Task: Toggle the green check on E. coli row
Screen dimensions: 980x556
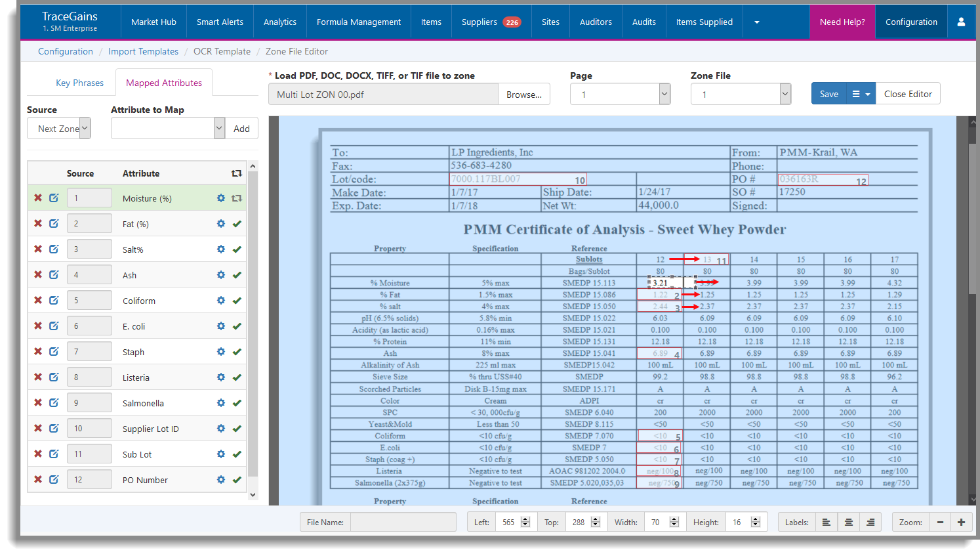Action: (237, 326)
